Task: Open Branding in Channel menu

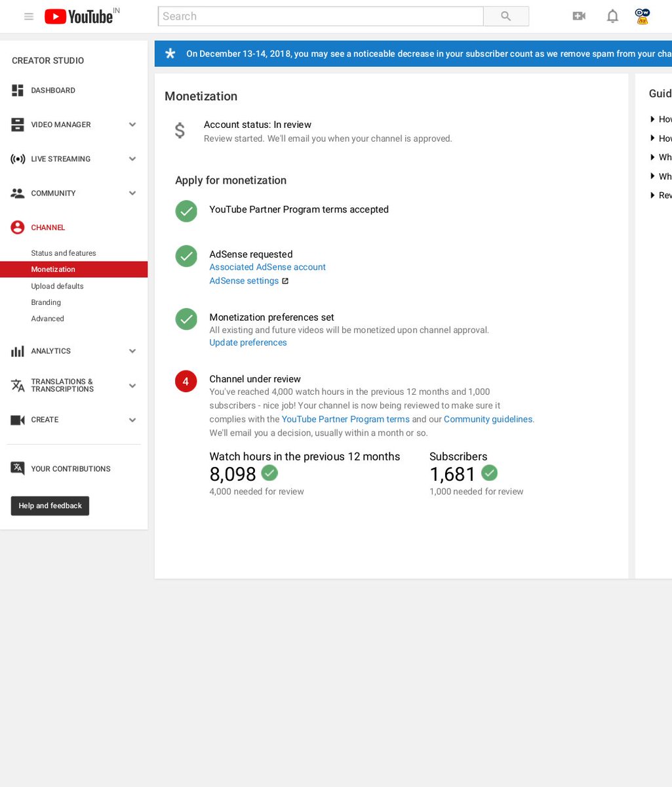Action: coord(46,302)
